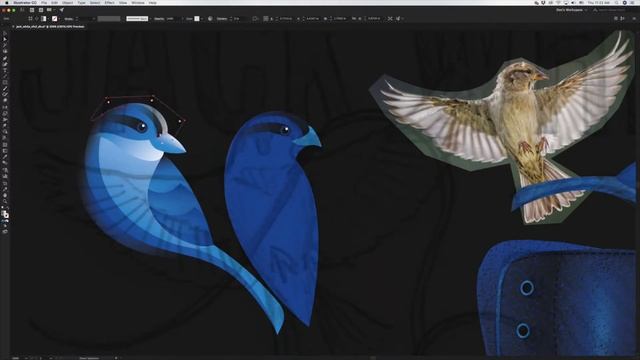640x360 pixels.
Task: Select the Artboard tool
Action: 5,184
